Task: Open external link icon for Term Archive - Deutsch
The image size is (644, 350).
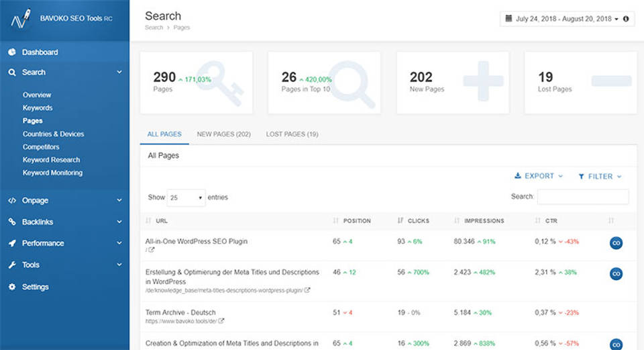Action: point(221,321)
